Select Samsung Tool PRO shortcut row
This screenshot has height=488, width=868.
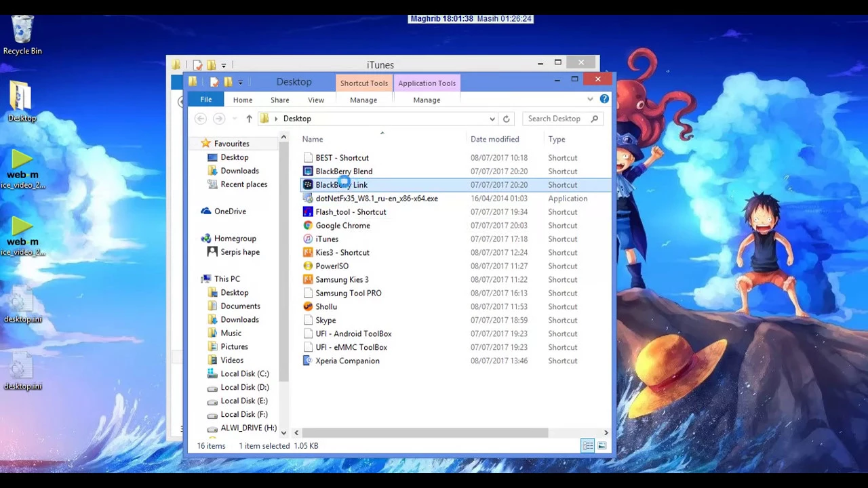pyautogui.click(x=454, y=293)
